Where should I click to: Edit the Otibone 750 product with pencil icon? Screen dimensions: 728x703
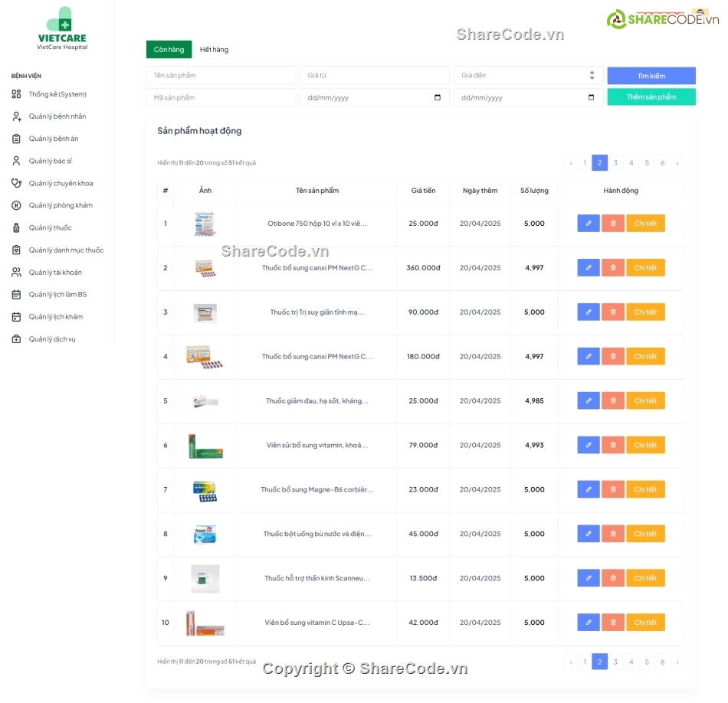point(589,223)
